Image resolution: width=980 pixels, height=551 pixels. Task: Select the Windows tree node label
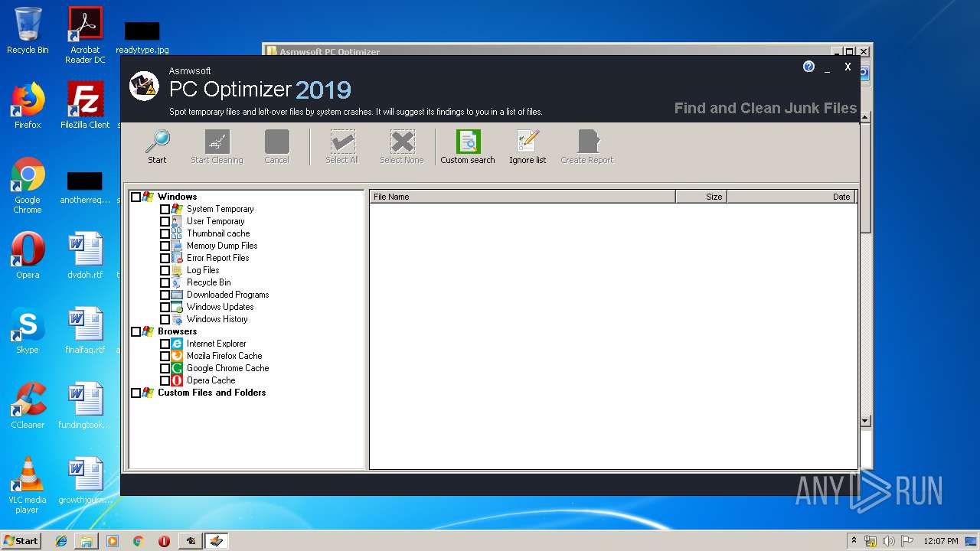177,197
